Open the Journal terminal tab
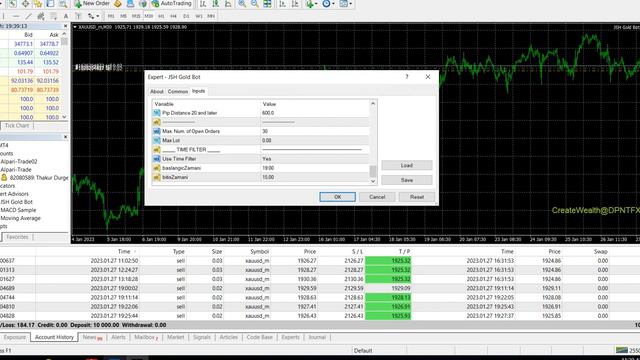Screen dimensions: 640x360 (317, 337)
